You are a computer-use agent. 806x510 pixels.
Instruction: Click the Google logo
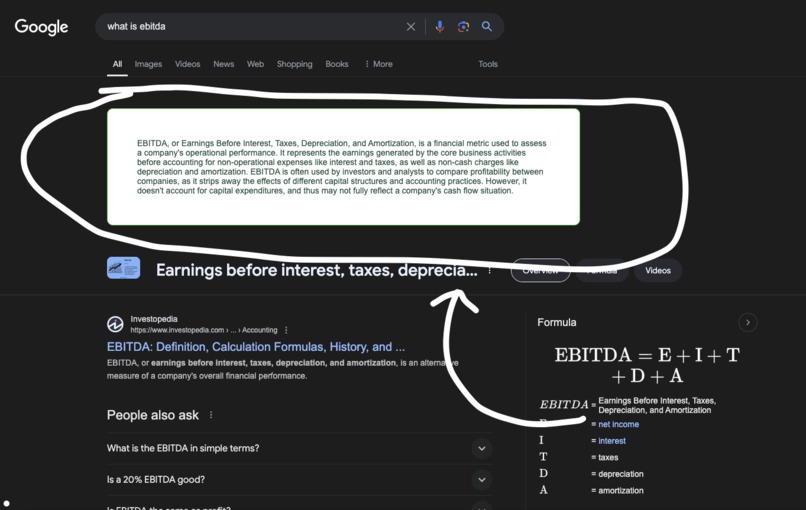pos(41,27)
